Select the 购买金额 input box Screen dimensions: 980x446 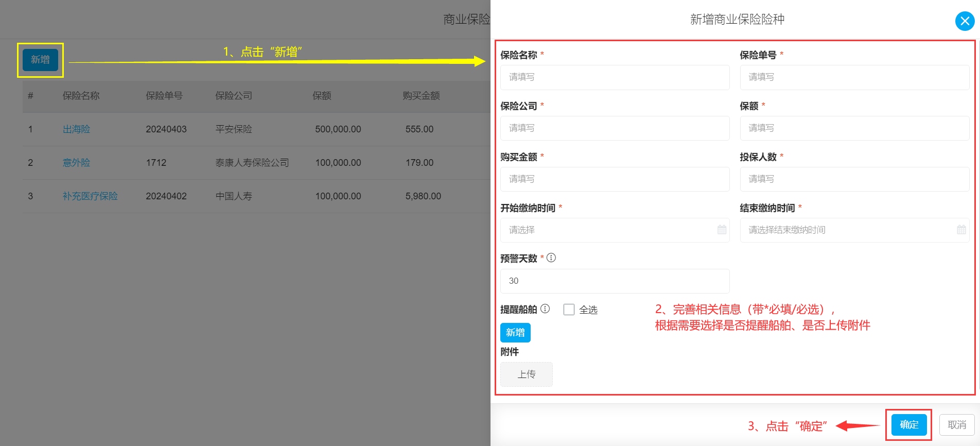[615, 179]
